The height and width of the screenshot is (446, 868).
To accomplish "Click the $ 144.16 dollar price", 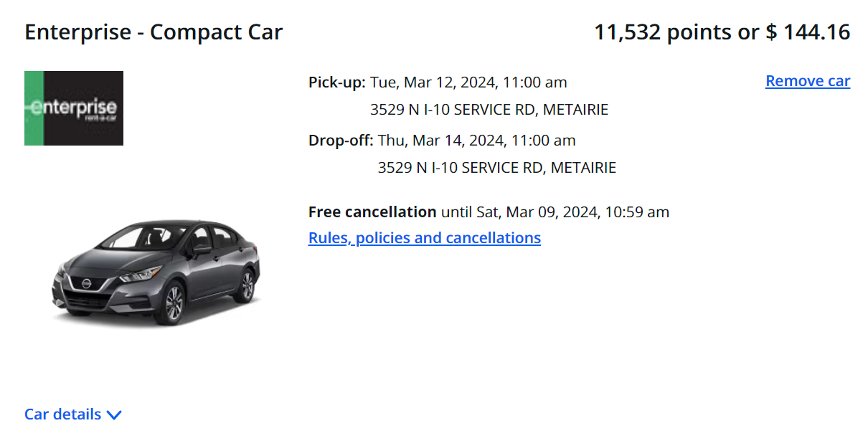I will [x=808, y=32].
